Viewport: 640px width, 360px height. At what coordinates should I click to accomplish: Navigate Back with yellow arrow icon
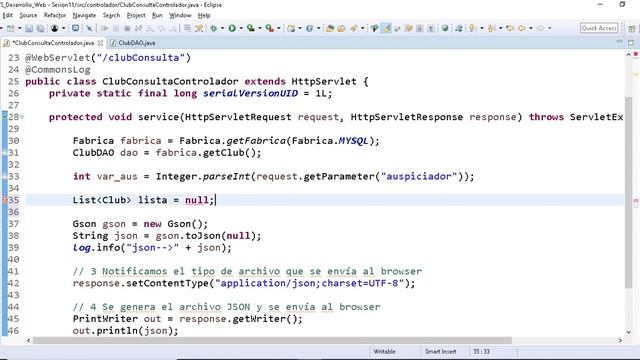click(522, 28)
